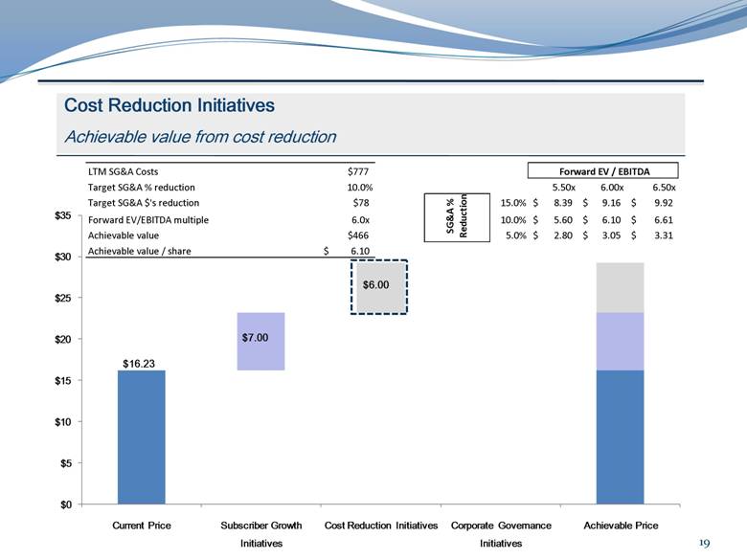Click the dashed-outline $6.00 box
Image resolution: width=747 pixels, height=560 pixels.
[x=378, y=286]
